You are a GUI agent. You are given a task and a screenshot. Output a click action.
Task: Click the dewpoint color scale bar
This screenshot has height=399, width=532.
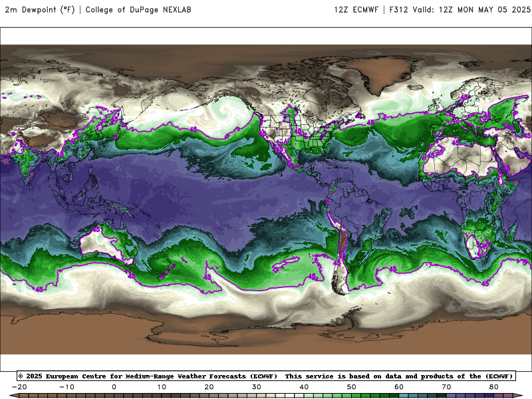266,396
